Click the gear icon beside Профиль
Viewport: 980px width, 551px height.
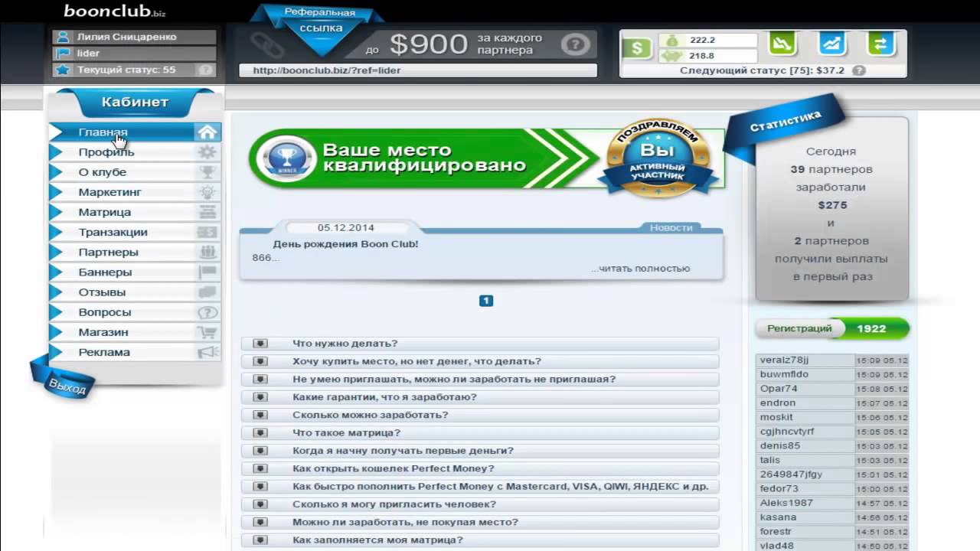(x=207, y=152)
